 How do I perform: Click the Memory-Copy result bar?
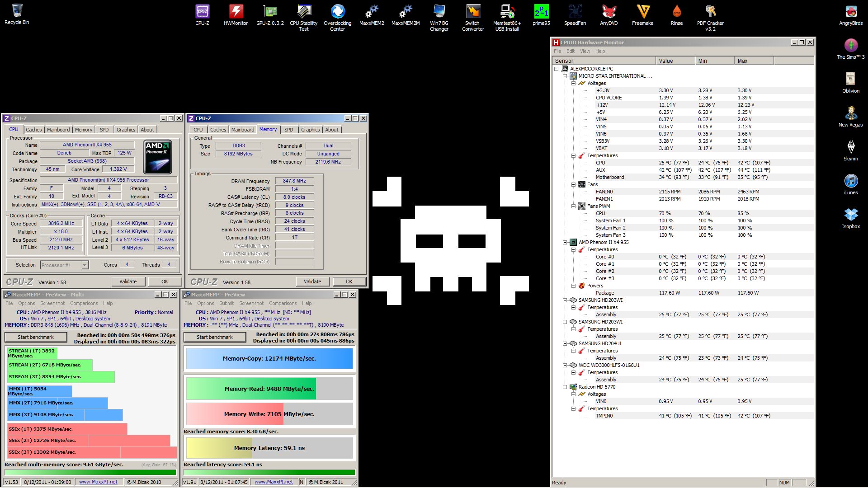tap(269, 359)
